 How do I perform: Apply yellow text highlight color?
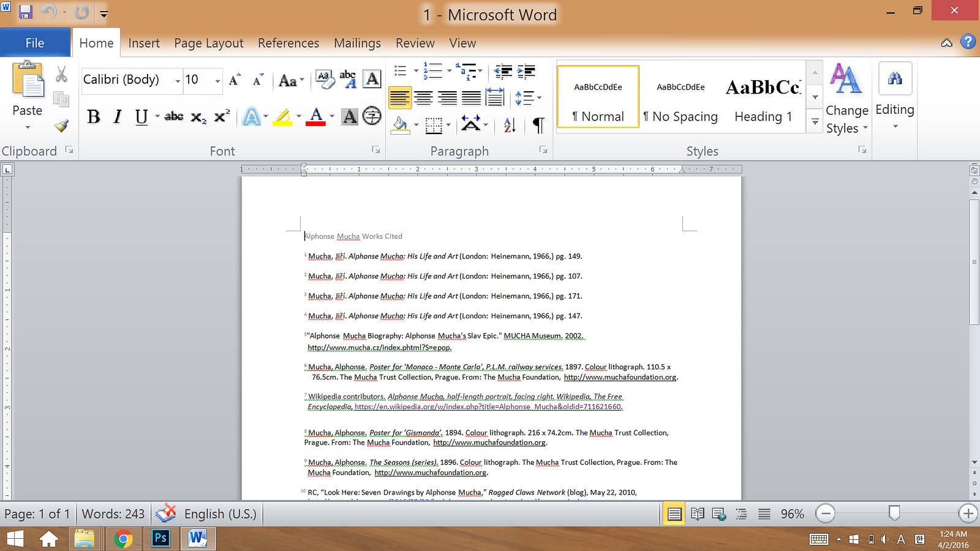(x=282, y=116)
